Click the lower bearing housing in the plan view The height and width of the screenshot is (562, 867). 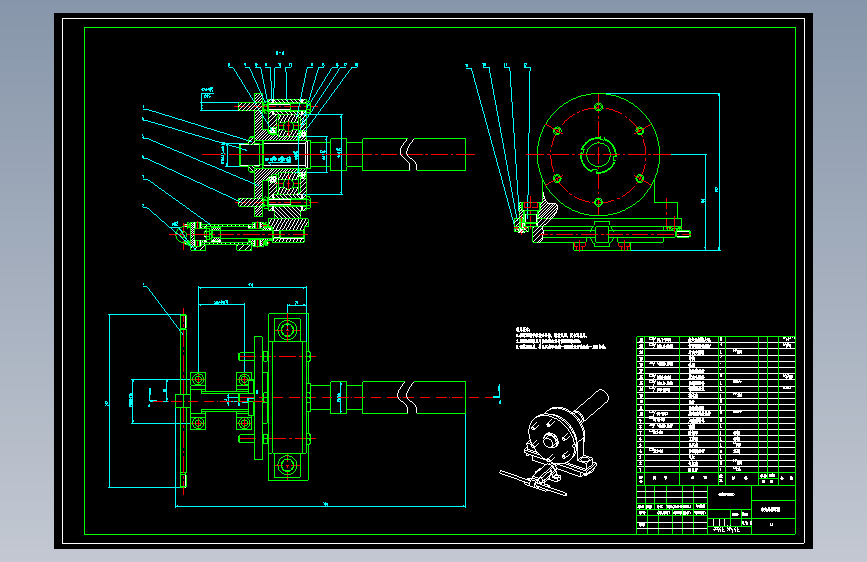coord(288,464)
